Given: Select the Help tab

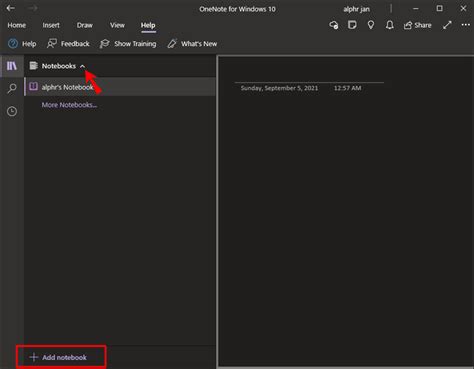Looking at the screenshot, I should (x=148, y=25).
